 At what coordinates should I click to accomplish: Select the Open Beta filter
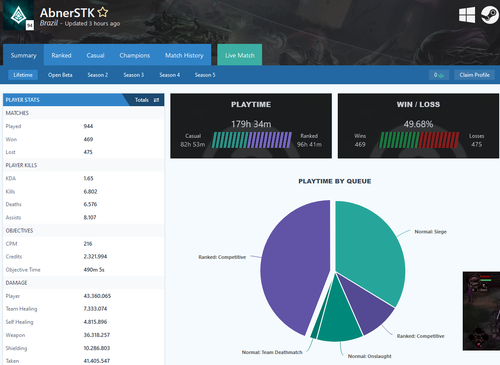tap(60, 75)
